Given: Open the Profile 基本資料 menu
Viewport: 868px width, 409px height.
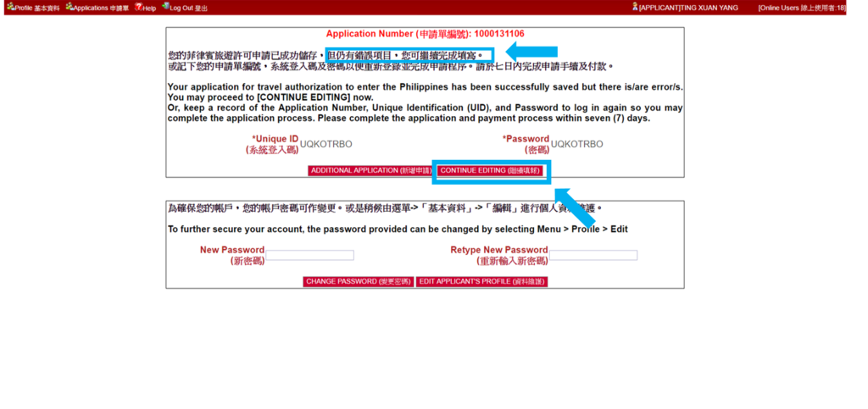Looking at the screenshot, I should pos(33,8).
